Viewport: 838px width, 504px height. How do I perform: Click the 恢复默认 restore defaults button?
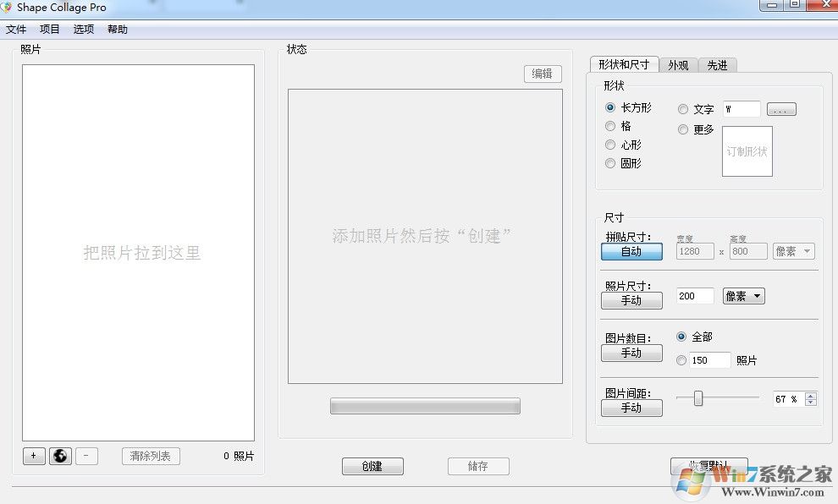pyautogui.click(x=709, y=466)
